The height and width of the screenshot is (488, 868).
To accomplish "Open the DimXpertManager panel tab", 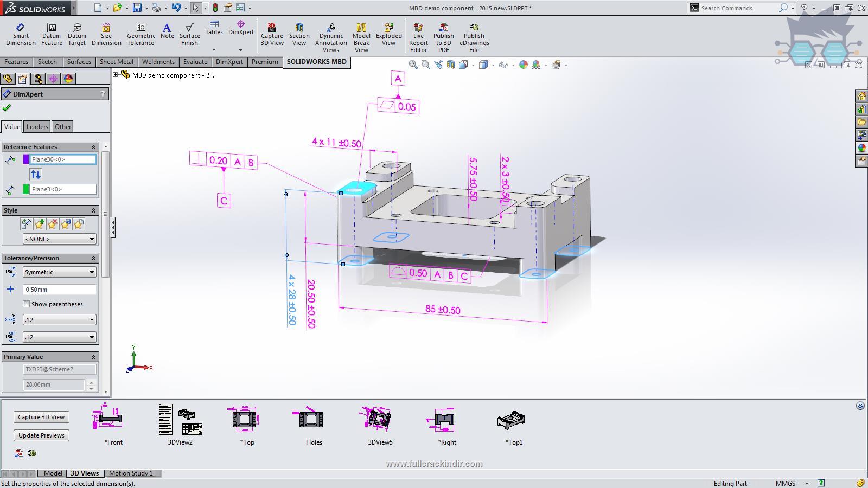I will coord(53,79).
